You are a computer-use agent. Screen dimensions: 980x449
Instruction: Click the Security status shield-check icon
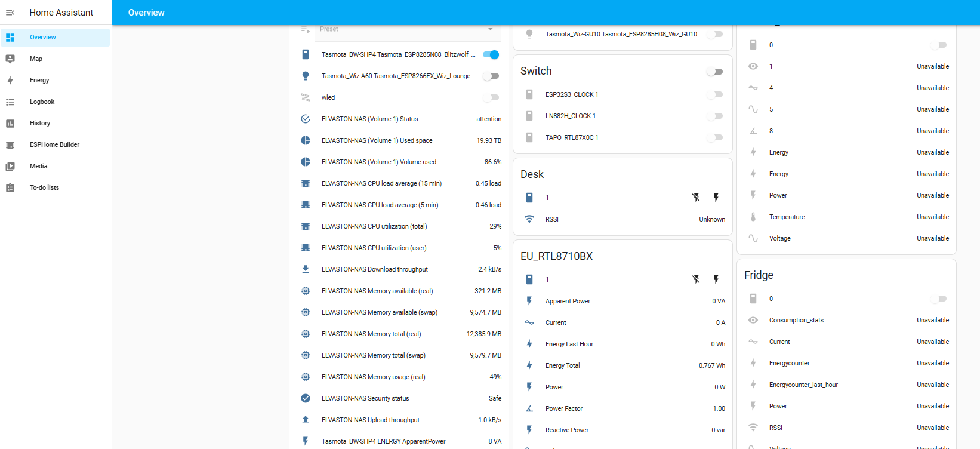click(x=306, y=398)
